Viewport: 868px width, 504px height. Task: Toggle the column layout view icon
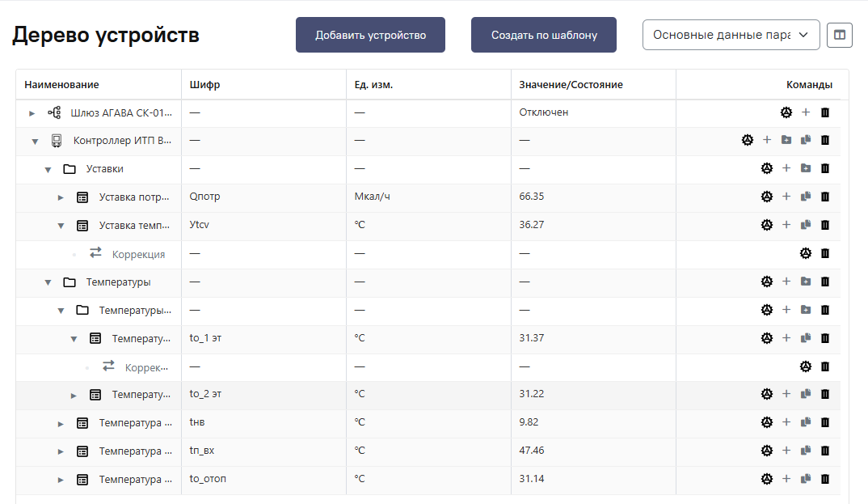click(840, 35)
